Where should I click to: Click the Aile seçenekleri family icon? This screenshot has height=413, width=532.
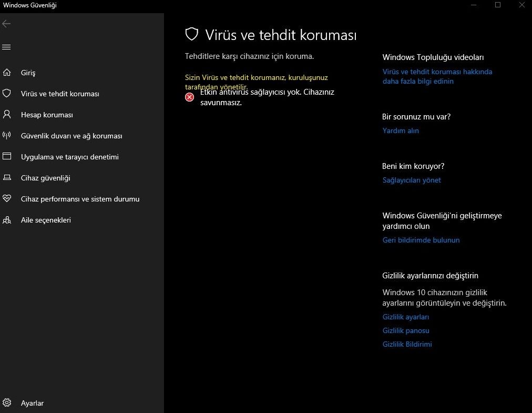[x=7, y=220]
